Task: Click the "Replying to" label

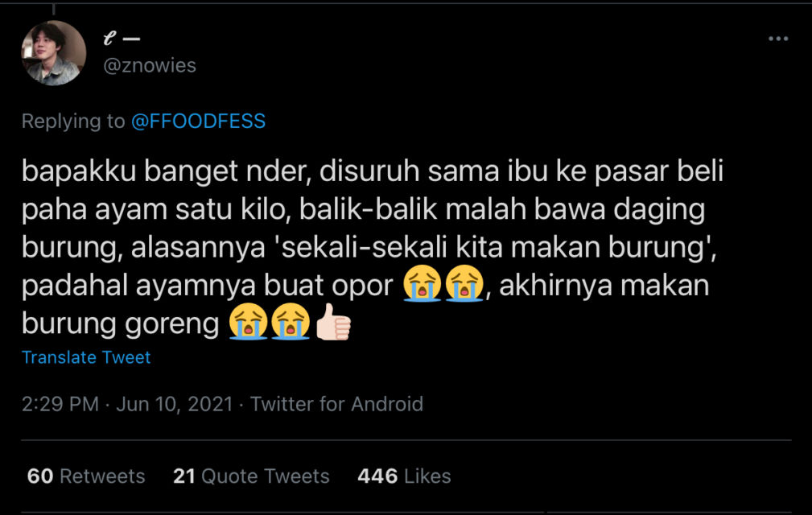Action: pos(72,122)
